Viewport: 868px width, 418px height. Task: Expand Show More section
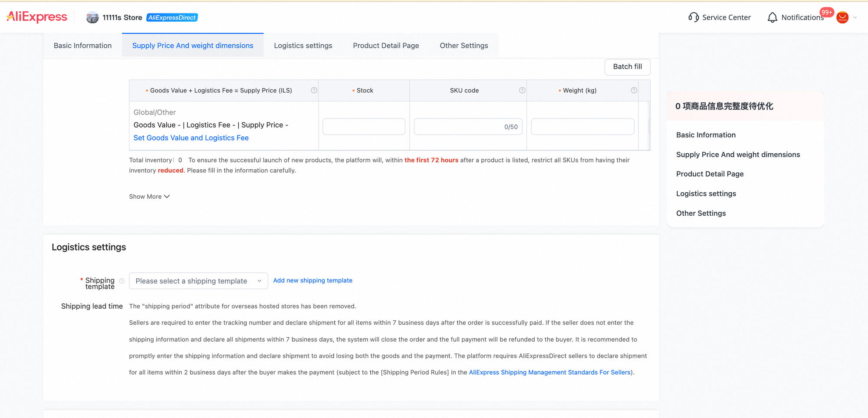[149, 197]
